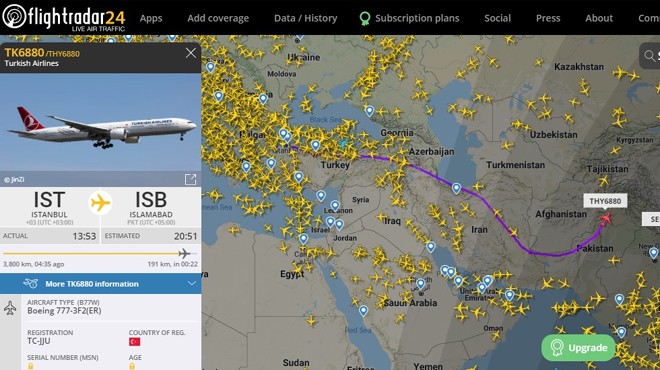The height and width of the screenshot is (370, 660).
Task: Open the Apps menu
Action: coord(151,18)
